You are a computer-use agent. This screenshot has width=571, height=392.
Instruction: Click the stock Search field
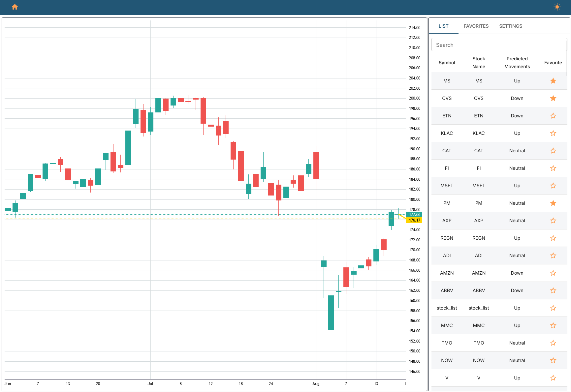498,45
